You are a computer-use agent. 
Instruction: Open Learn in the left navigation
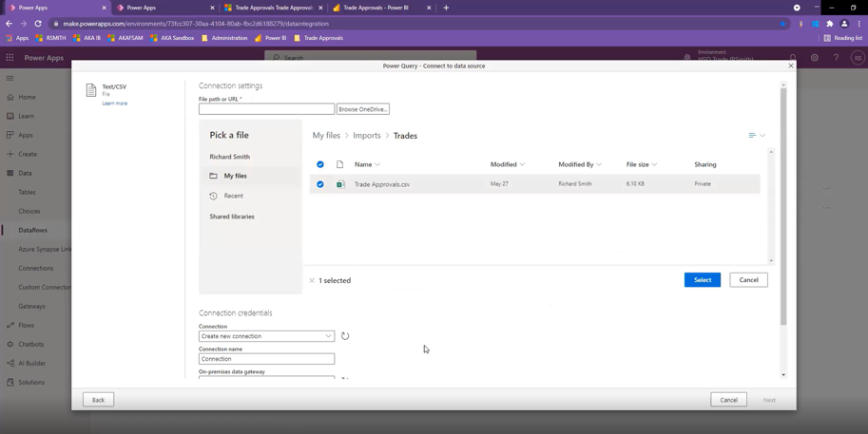coord(26,116)
